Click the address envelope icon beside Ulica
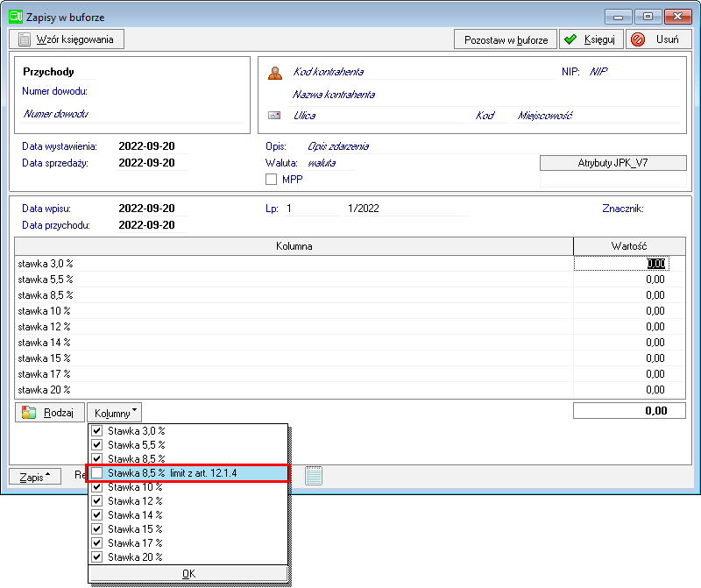 (x=274, y=116)
